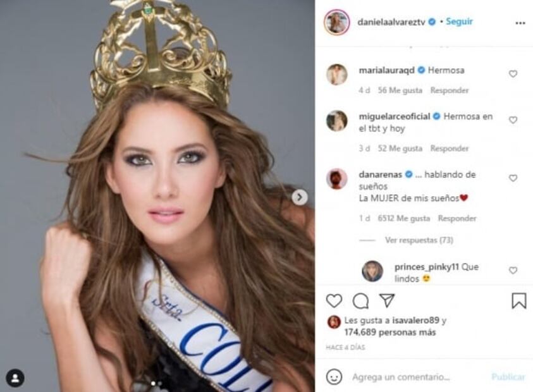The height and width of the screenshot is (392, 533).
Task: Follow danielaalvareztv with Seguir
Action: point(459,21)
